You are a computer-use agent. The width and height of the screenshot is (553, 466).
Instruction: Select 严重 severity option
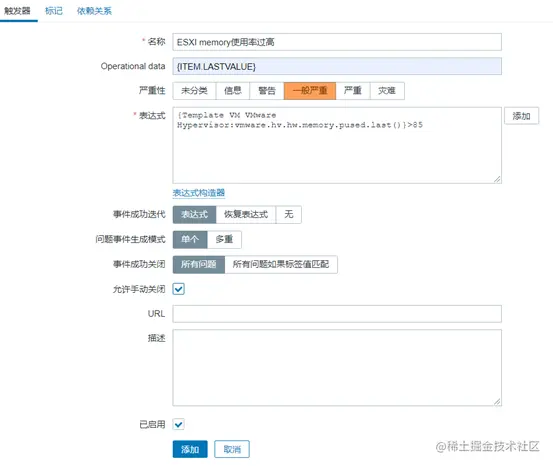(x=353, y=91)
